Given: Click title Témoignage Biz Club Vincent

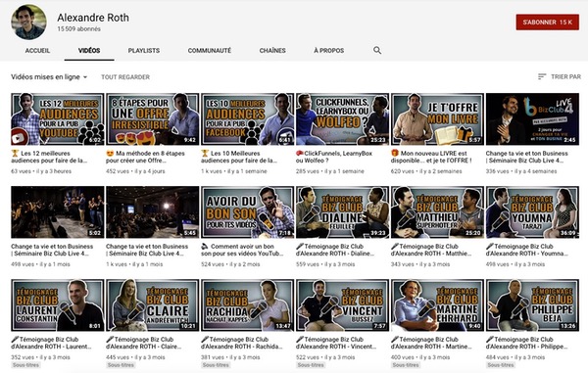Looking at the screenshot, I should pos(336,343).
